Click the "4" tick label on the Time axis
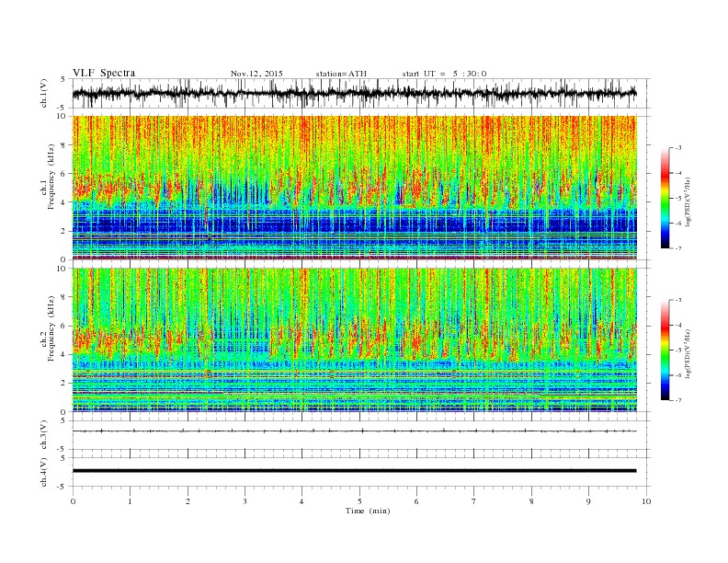The height and width of the screenshot is (563, 728). point(301,501)
